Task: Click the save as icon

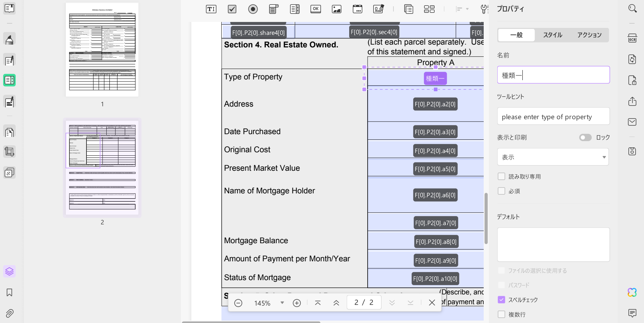Action: [632, 151]
